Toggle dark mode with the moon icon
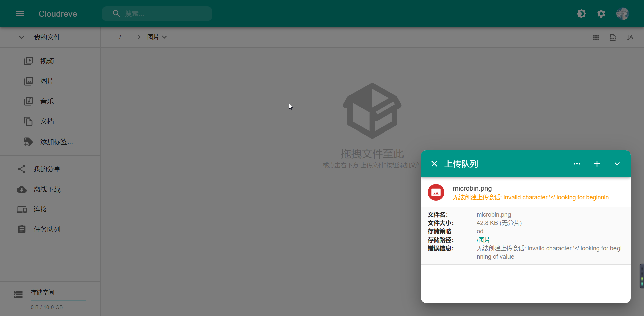This screenshot has width=644, height=316. [581, 14]
